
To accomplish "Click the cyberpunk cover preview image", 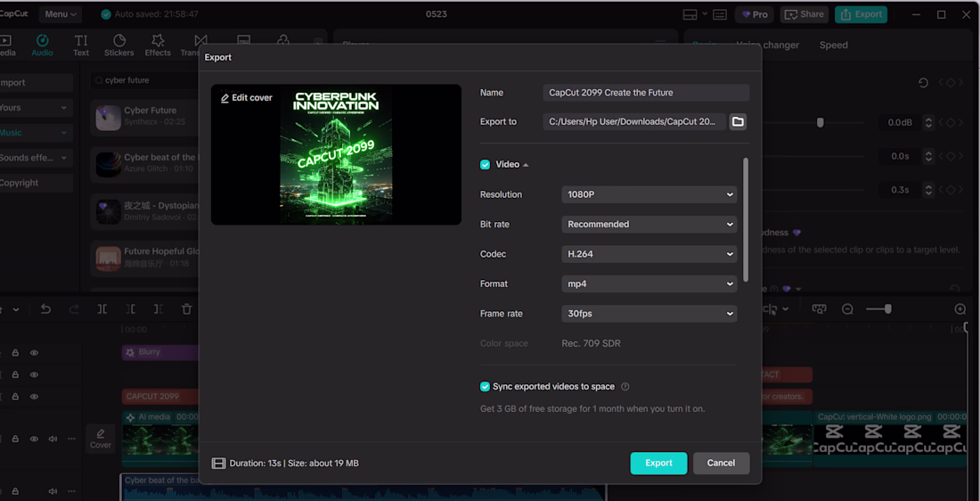I will pos(336,154).
